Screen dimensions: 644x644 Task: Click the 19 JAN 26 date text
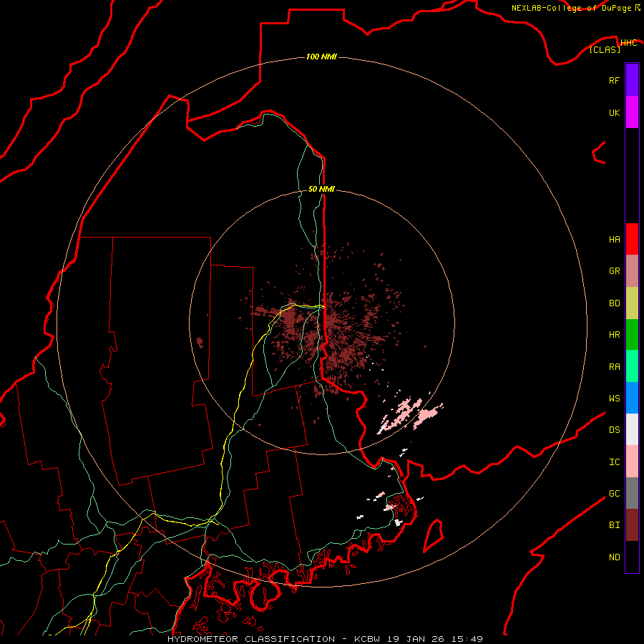[x=416, y=639]
